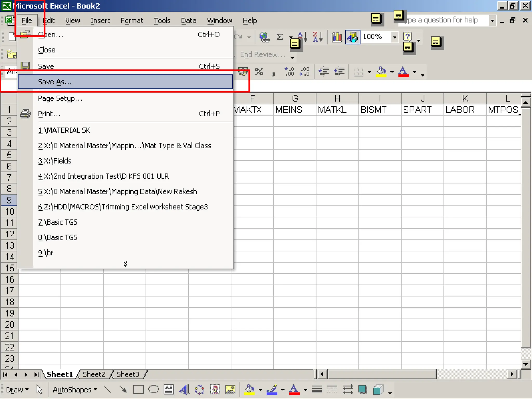Click Sort Descending Z-A icon

click(317, 37)
